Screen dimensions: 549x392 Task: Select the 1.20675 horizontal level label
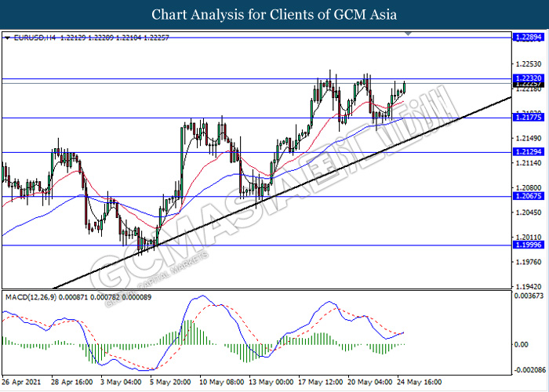[529, 196]
